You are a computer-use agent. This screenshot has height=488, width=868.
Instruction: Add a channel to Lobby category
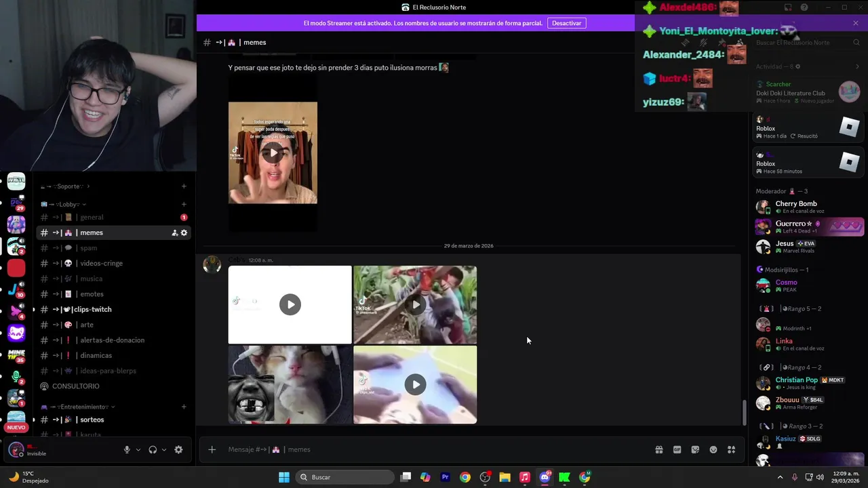coord(184,204)
